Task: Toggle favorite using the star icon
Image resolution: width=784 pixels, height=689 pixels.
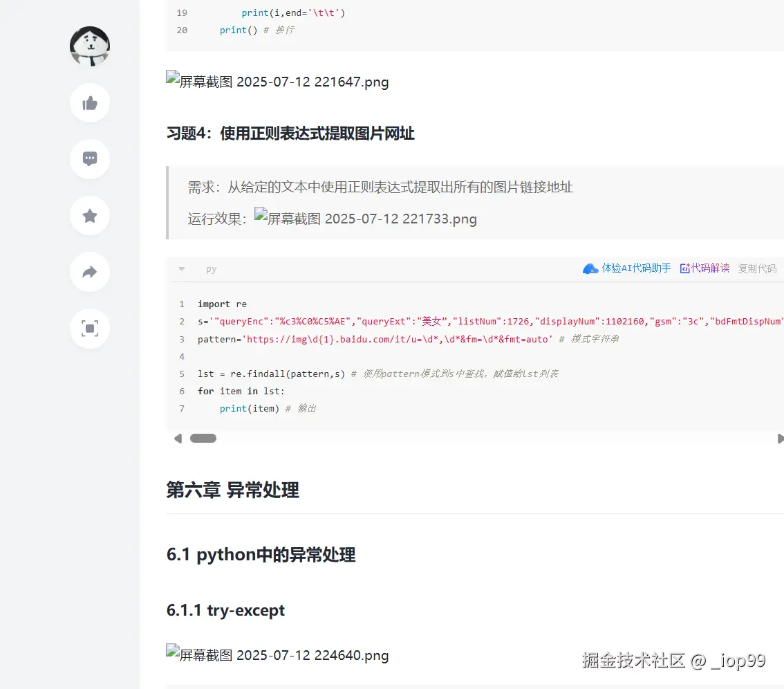Action: point(89,215)
